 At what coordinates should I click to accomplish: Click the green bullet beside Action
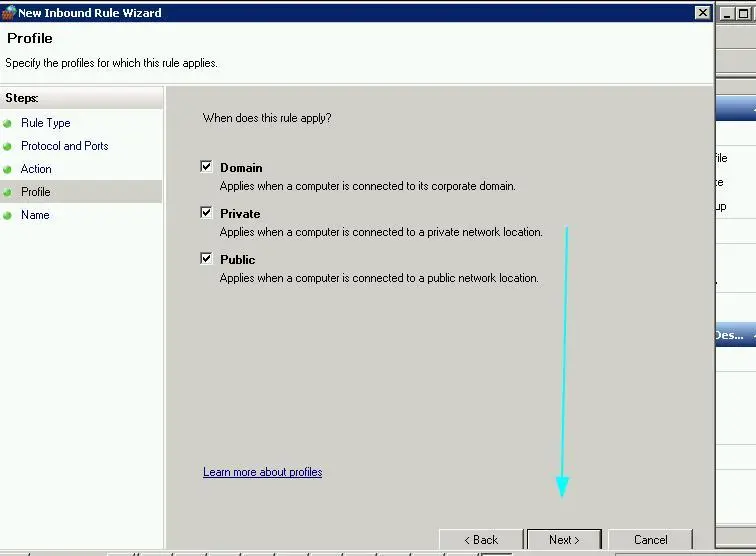click(7, 170)
